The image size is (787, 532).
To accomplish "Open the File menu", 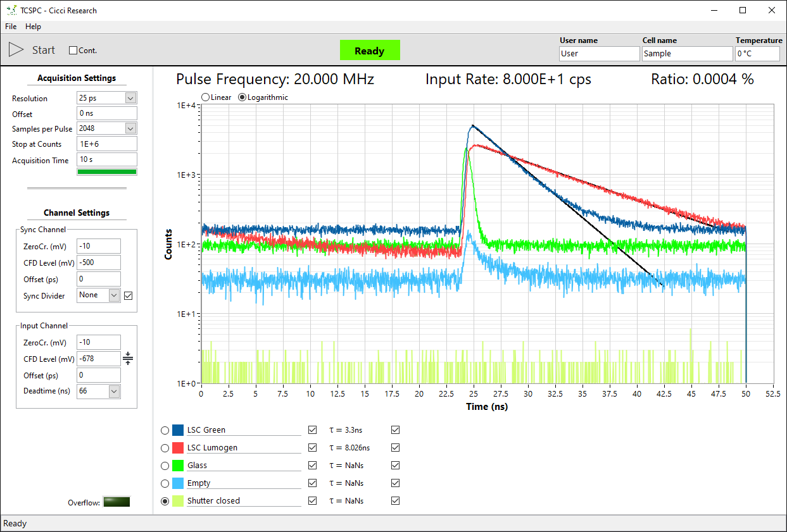I will tap(11, 27).
